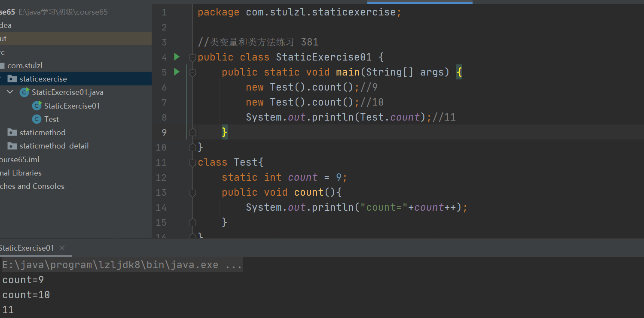This screenshot has width=644, height=318.
Task: Click count method name on line 13
Action: 309,192
